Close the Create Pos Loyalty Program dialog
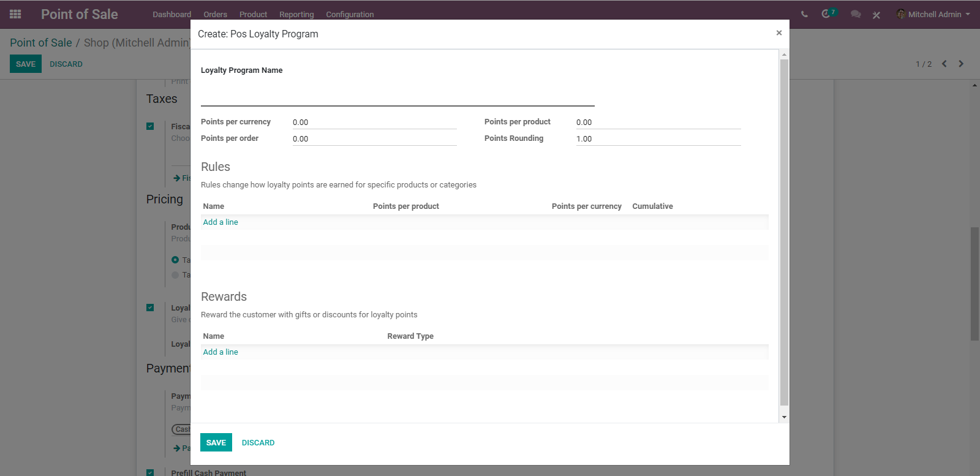This screenshot has width=980, height=476. pos(779,33)
